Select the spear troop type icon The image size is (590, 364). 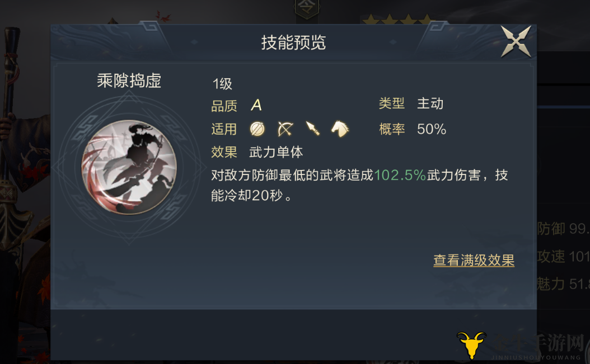(313, 129)
